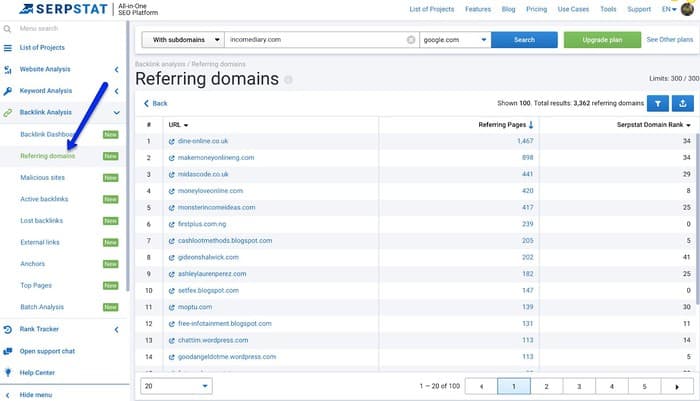This screenshot has width=700, height=401.
Task: Expand the Website Analysis section
Action: tap(117, 70)
